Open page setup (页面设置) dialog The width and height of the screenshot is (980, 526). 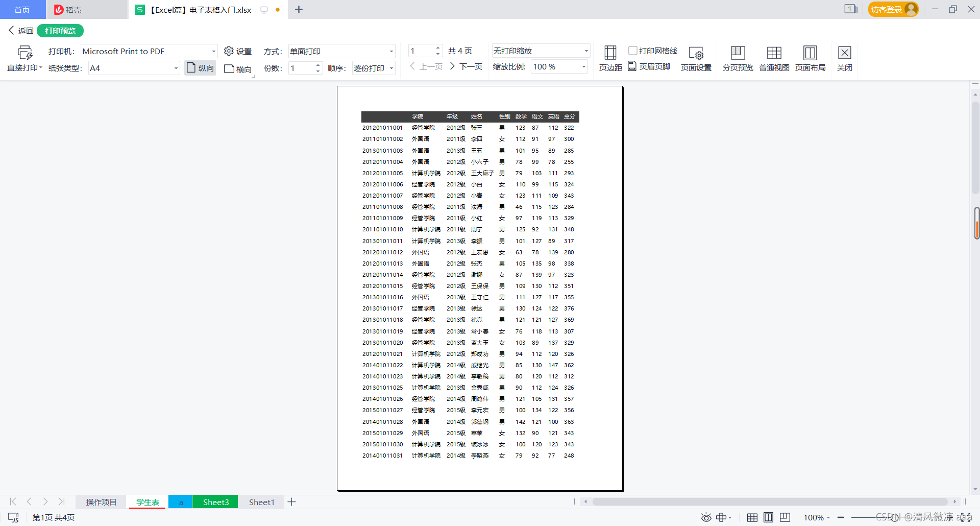[x=696, y=58]
